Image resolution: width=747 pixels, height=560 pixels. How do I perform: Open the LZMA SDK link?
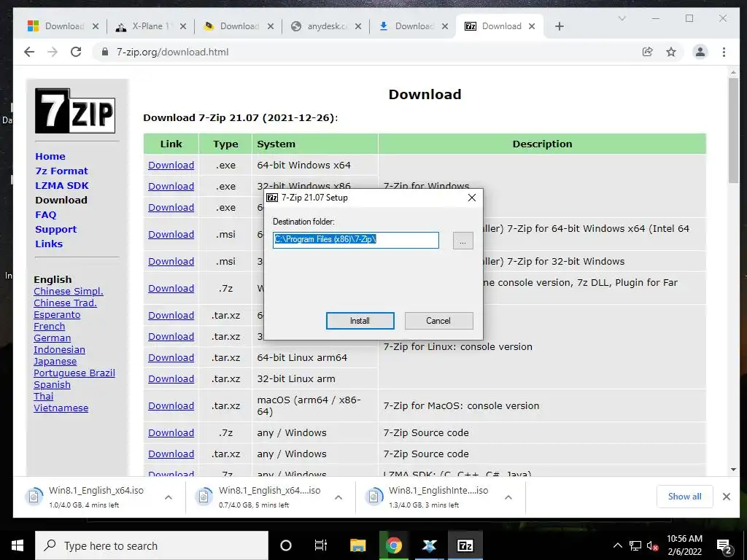(x=62, y=186)
